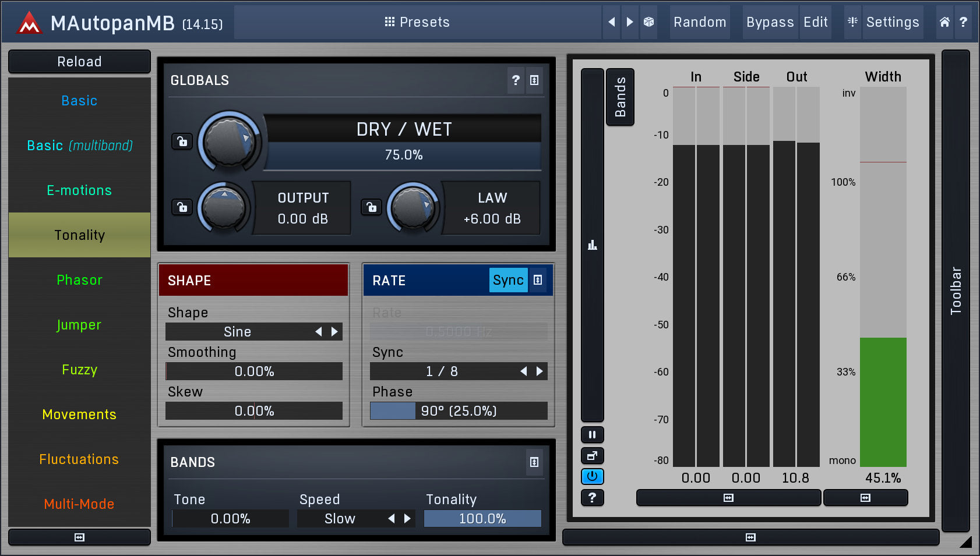
Task: Choose the previous Sync value arrow
Action: (x=523, y=371)
